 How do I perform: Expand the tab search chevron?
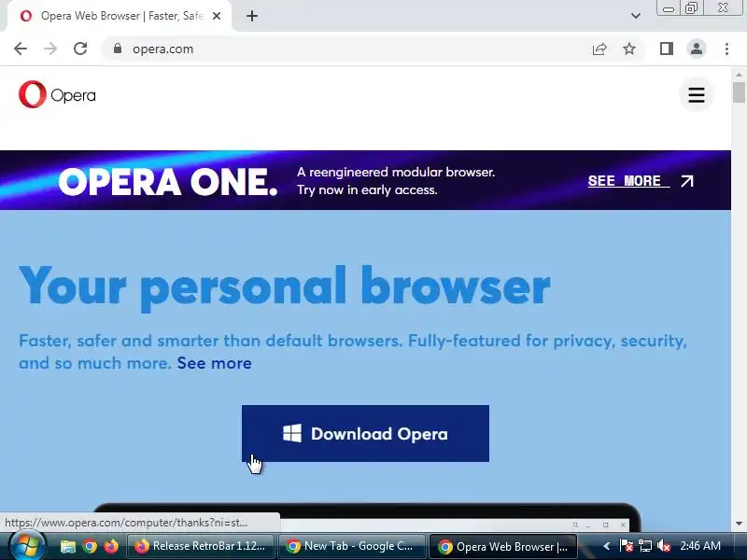[636, 16]
